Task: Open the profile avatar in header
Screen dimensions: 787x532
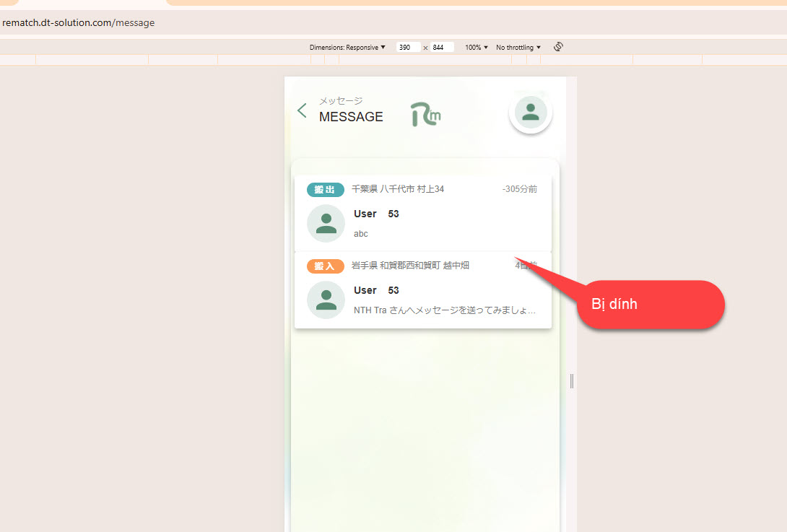Action: coord(531,112)
